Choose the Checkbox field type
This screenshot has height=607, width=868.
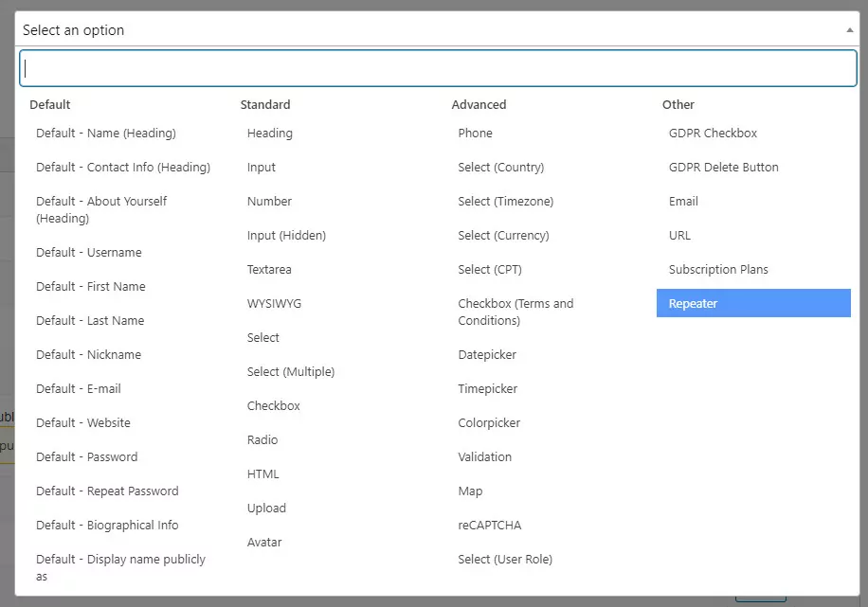coord(274,405)
